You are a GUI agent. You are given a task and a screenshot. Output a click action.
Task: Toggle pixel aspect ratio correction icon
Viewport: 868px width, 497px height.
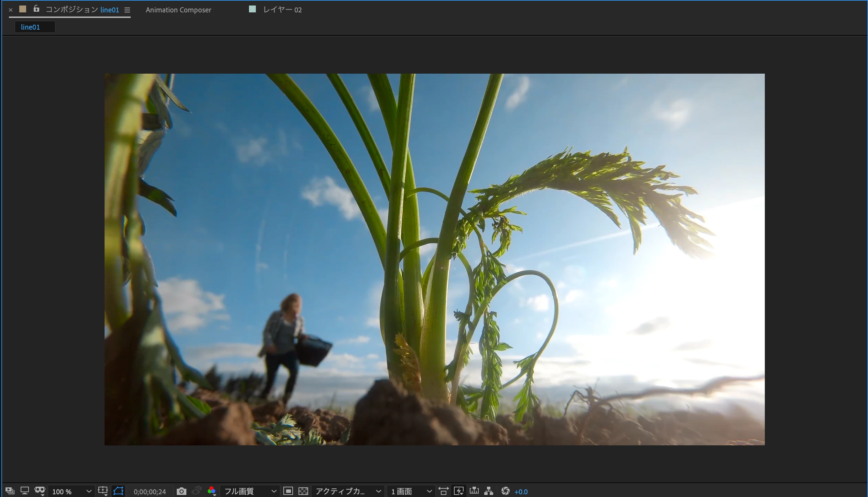tap(444, 491)
